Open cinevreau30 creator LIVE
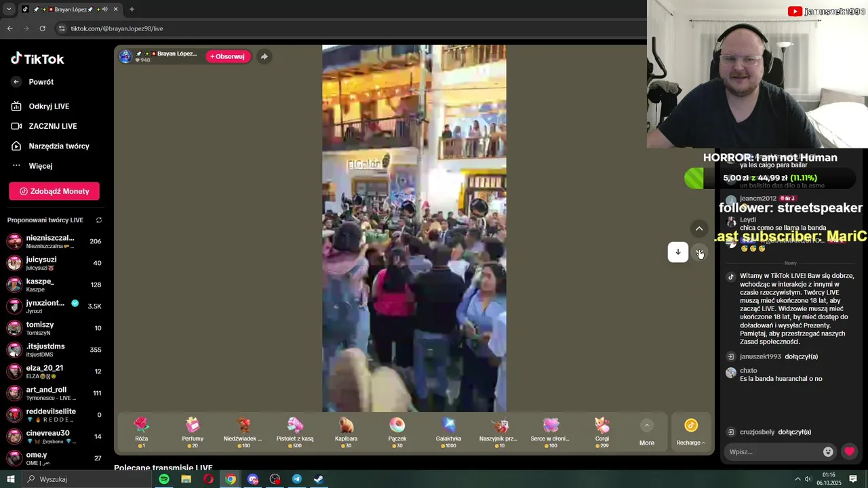This screenshot has height=488, width=868. click(x=54, y=436)
